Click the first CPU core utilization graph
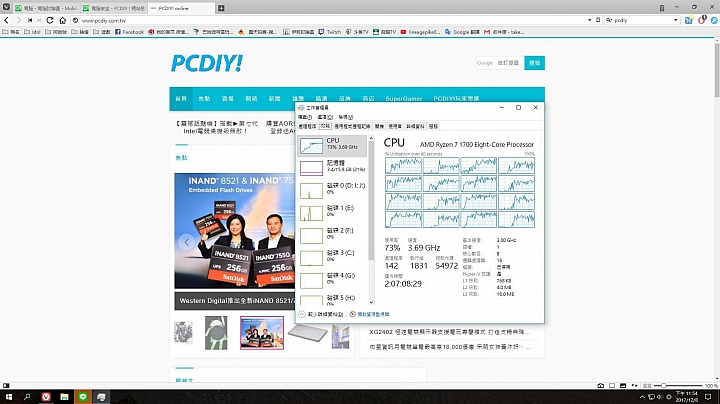Viewport: 720px width, 404px height. coord(403,165)
